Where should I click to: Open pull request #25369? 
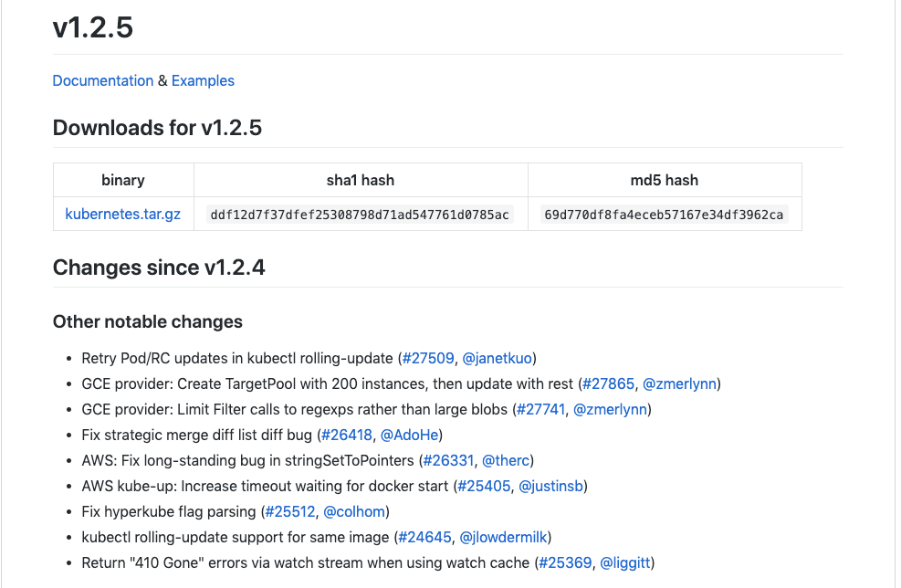pos(565,562)
